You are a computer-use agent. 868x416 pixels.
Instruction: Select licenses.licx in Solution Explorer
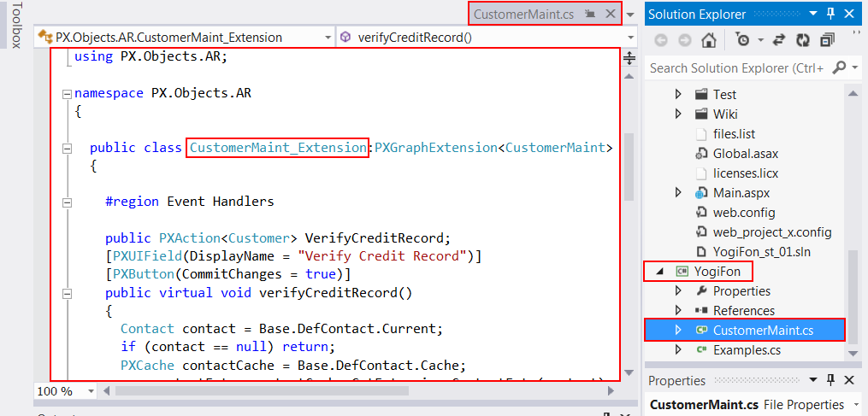coord(746,173)
